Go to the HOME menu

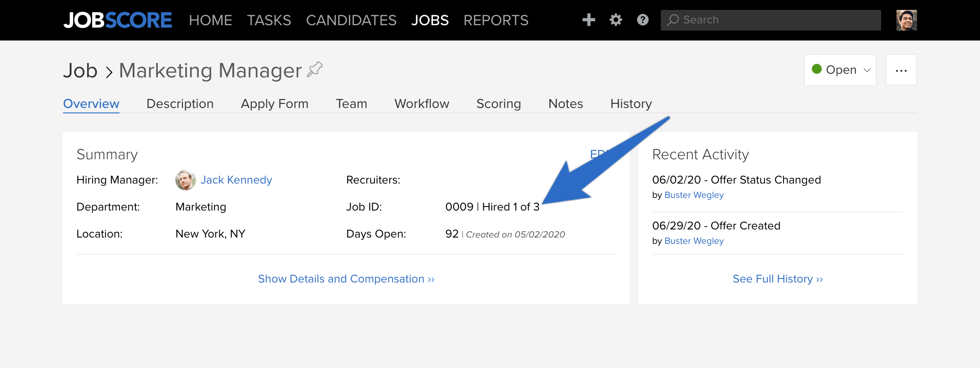coord(210,20)
